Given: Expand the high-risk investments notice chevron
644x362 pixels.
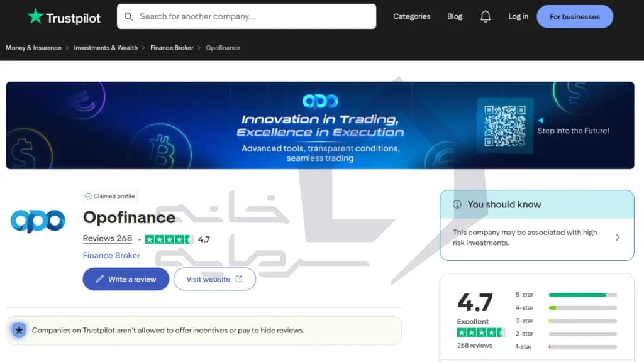Looking at the screenshot, I should pos(618,238).
